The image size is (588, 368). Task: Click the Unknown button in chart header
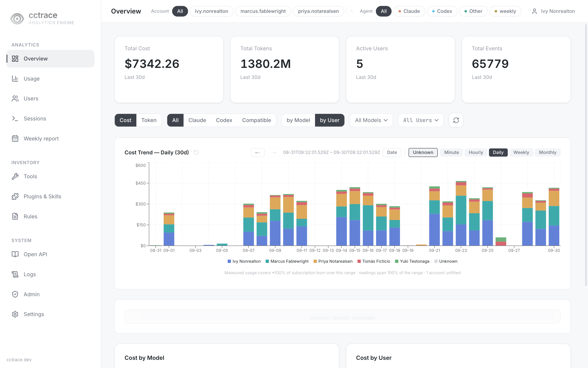pos(423,153)
